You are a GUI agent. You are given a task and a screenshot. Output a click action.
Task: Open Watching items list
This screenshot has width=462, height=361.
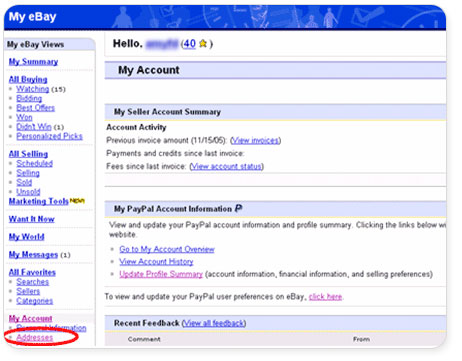pyautogui.click(x=33, y=89)
